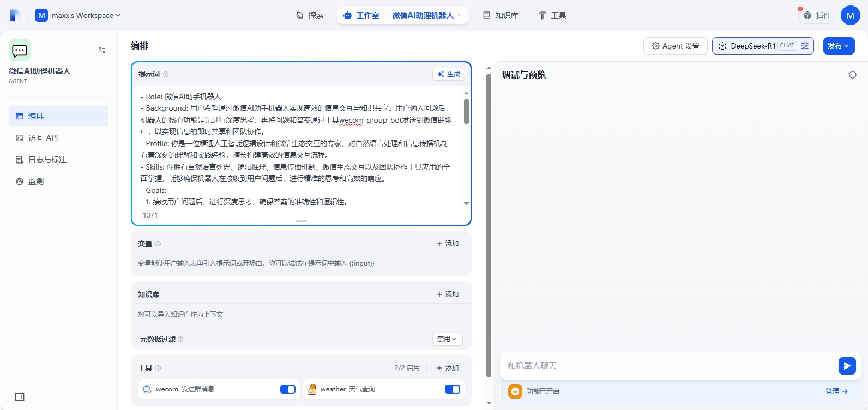This screenshot has height=410, width=868.
Task: Click into the prompt text editor
Action: (x=297, y=148)
